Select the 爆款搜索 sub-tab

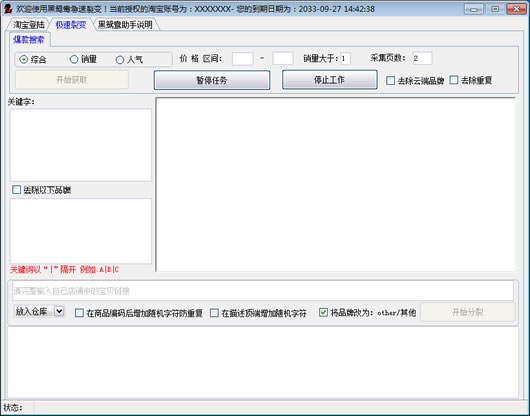tap(29, 40)
